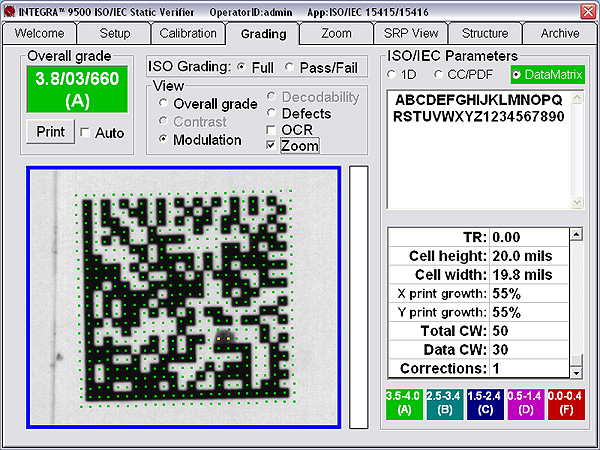Enable the OCR view checkbox
600x450 pixels.
(x=272, y=130)
